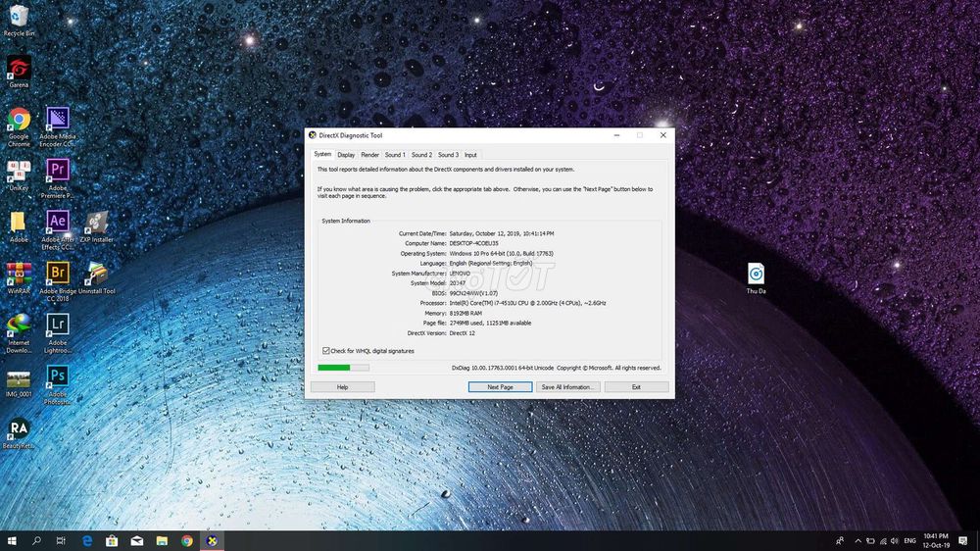
Task: Click the green DxDiag progress bar
Action: coord(343,368)
